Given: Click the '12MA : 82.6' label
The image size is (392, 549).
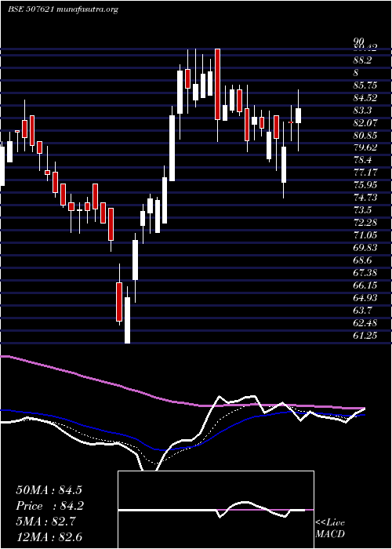Looking at the screenshot, I should click(x=49, y=537).
